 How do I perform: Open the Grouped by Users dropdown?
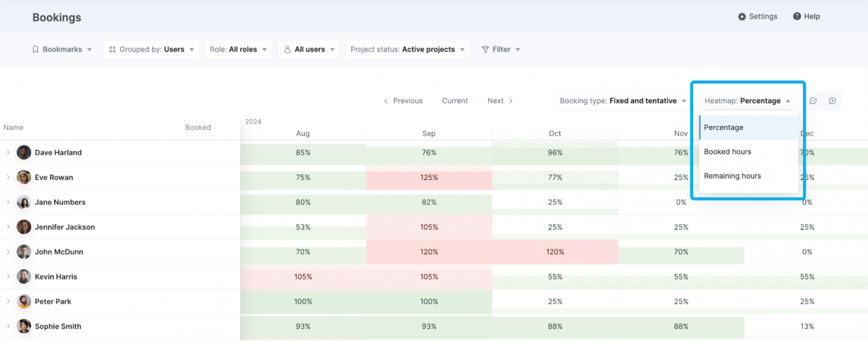pyautogui.click(x=151, y=50)
